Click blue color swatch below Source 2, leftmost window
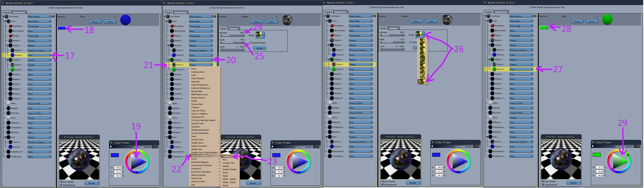The width and height of the screenshot is (644, 188). (62, 28)
